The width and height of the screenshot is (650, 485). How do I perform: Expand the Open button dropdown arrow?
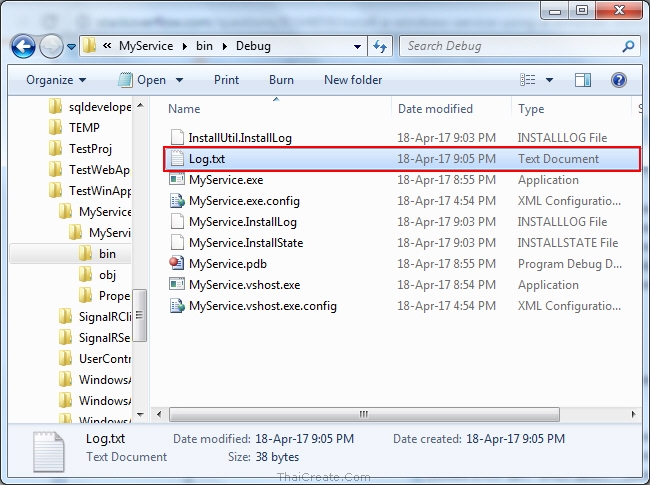[179, 80]
